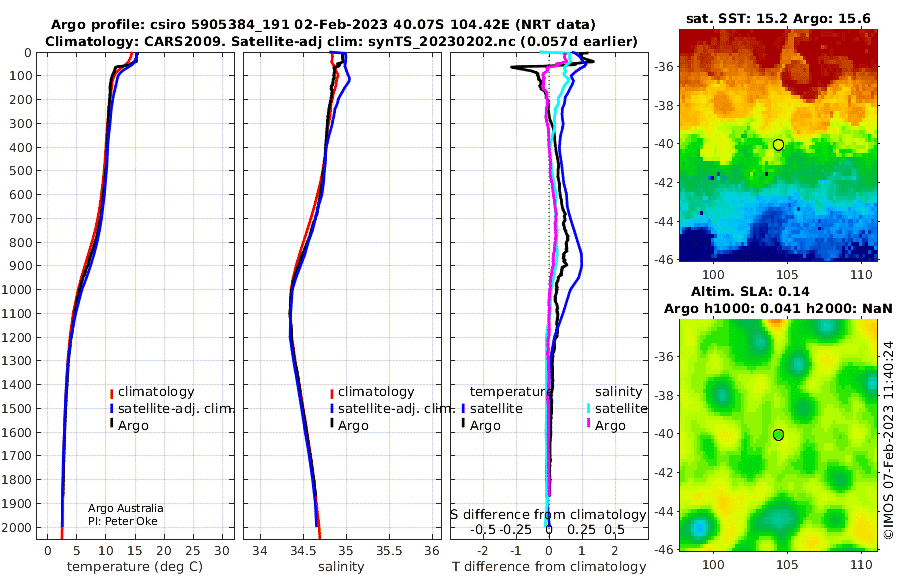Click blue satellite-adj. swatch in salinity legend
Viewport: 900px width, 580px height.
pos(332,409)
